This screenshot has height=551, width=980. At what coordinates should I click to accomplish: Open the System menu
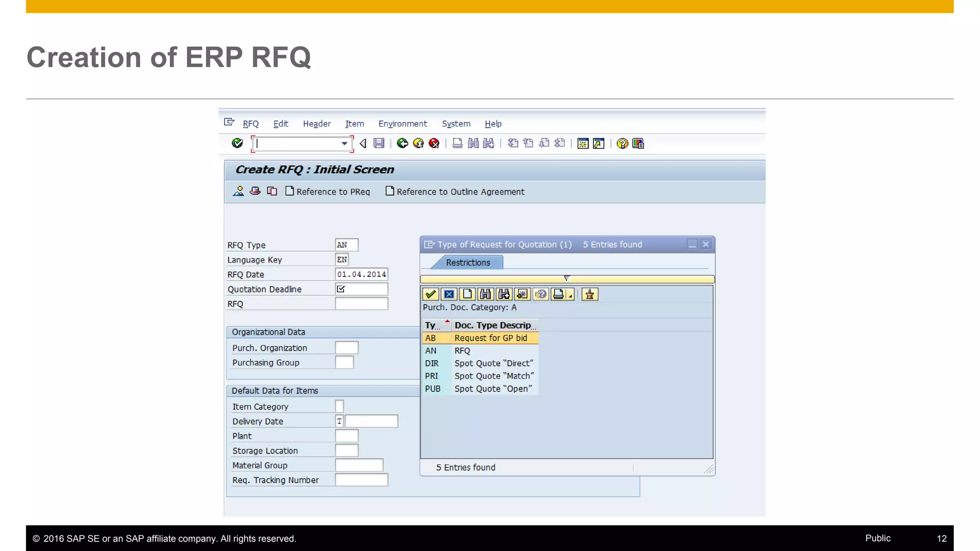pos(456,124)
